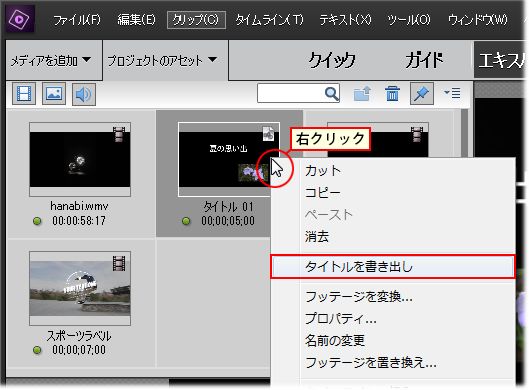529x390 pixels.
Task: Select the スポーツラベル thumbnail
Action: pyautogui.click(x=80, y=288)
